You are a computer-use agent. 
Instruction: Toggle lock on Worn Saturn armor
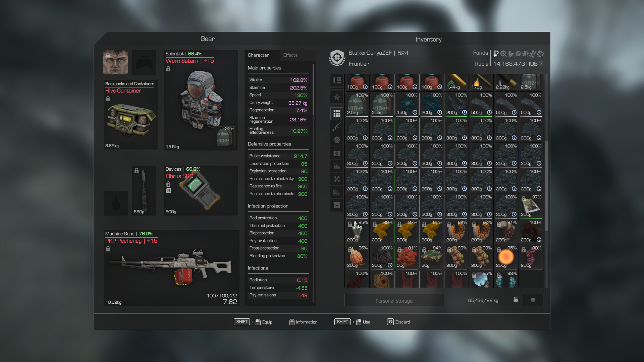point(168,69)
